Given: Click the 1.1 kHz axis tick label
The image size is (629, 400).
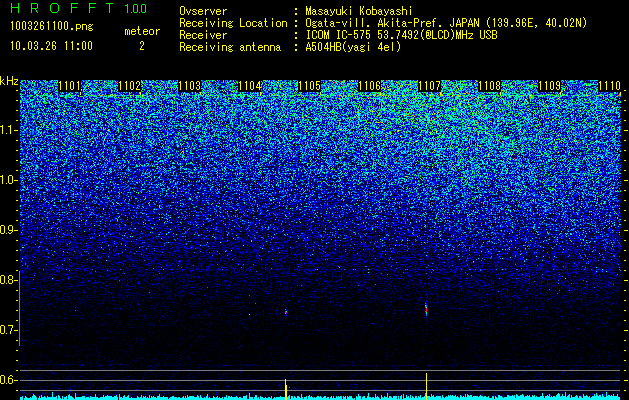Looking at the screenshot, I should point(7,130).
